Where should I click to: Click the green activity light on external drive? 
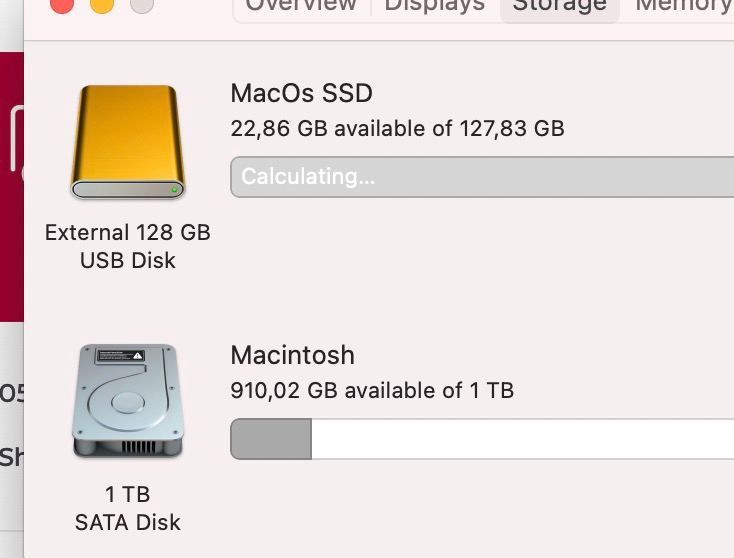[175, 190]
